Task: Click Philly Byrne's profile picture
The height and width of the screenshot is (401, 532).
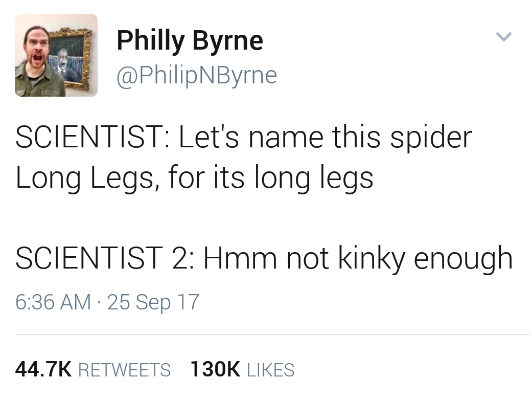Action: (x=56, y=55)
